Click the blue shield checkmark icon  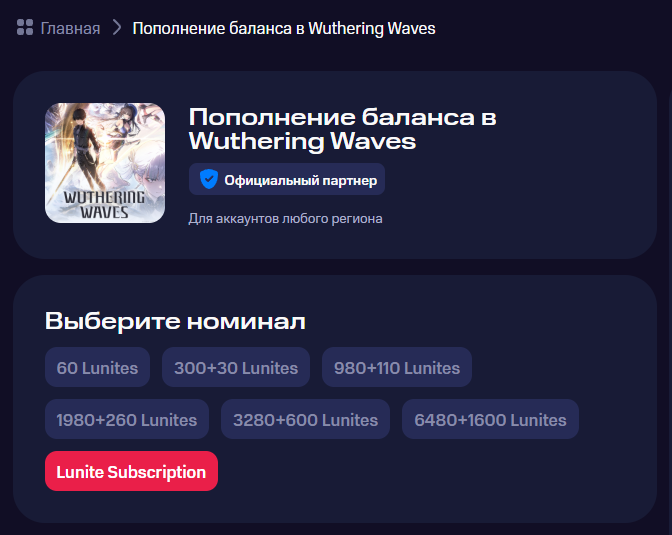coord(209,179)
